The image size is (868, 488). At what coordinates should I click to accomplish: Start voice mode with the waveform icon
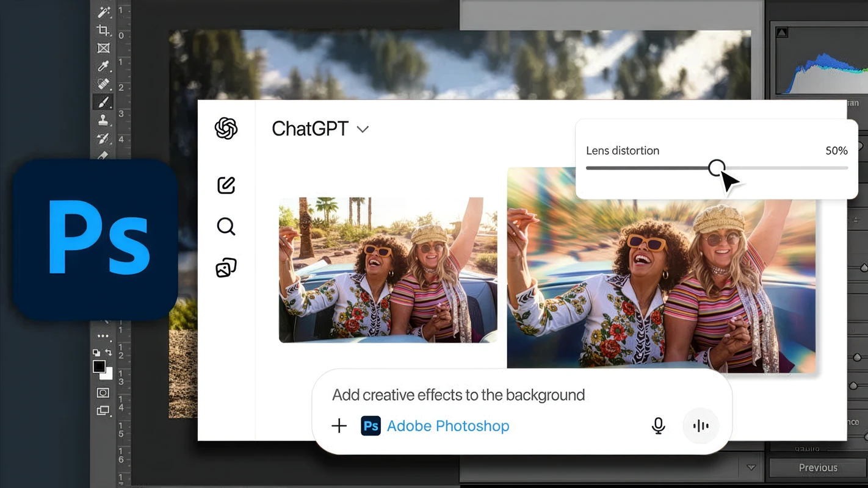[700, 426]
